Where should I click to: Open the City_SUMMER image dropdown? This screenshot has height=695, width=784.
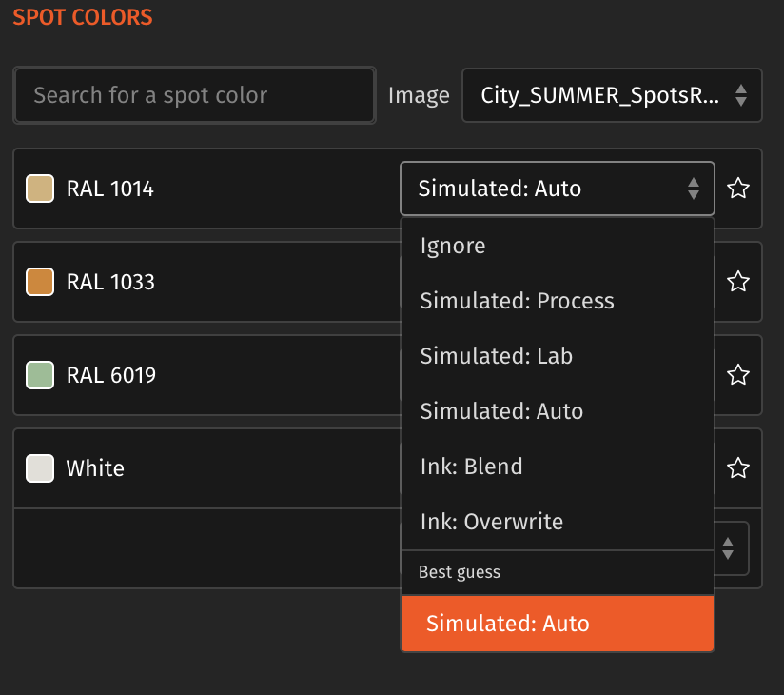pyautogui.click(x=612, y=95)
